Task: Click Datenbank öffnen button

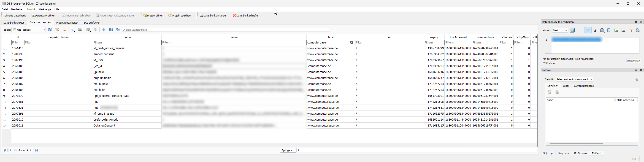Action: click(43, 16)
